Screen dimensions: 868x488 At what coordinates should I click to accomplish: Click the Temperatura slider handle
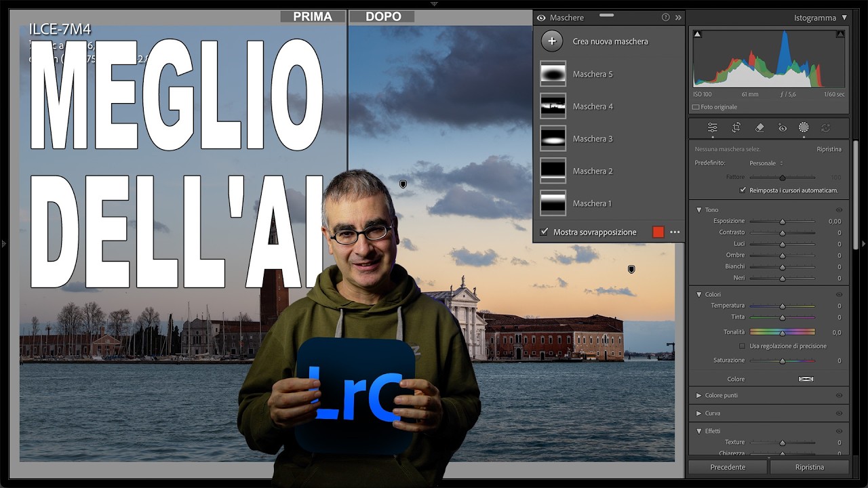coord(782,306)
